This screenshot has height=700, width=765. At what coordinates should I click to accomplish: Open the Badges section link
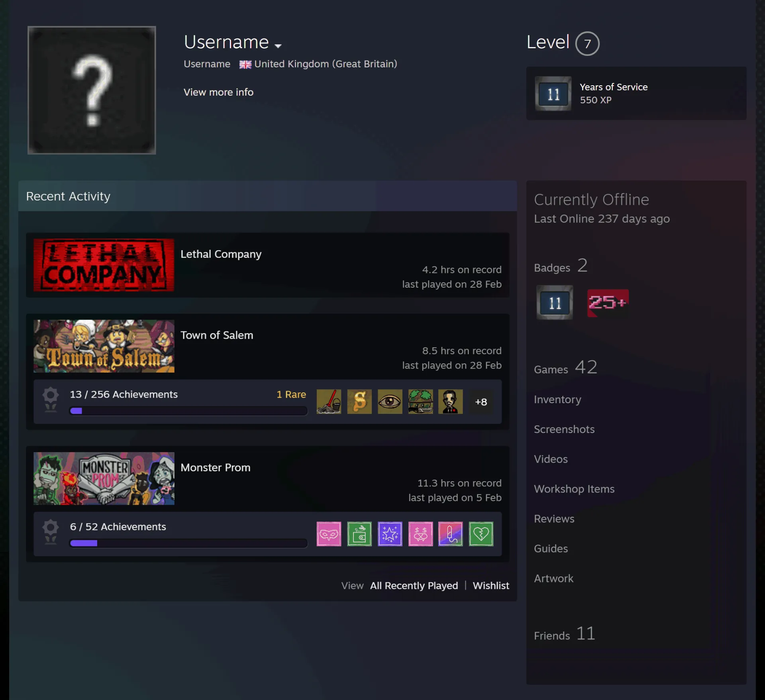pyautogui.click(x=560, y=266)
